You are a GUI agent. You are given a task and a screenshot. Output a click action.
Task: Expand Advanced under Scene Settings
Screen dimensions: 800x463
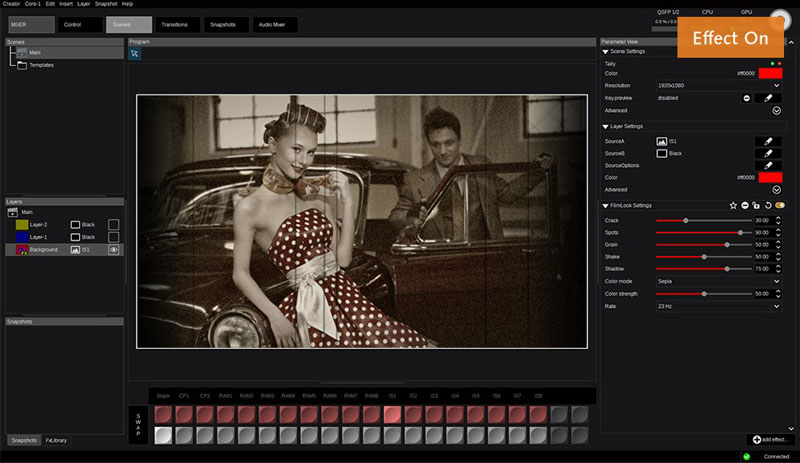[777, 110]
